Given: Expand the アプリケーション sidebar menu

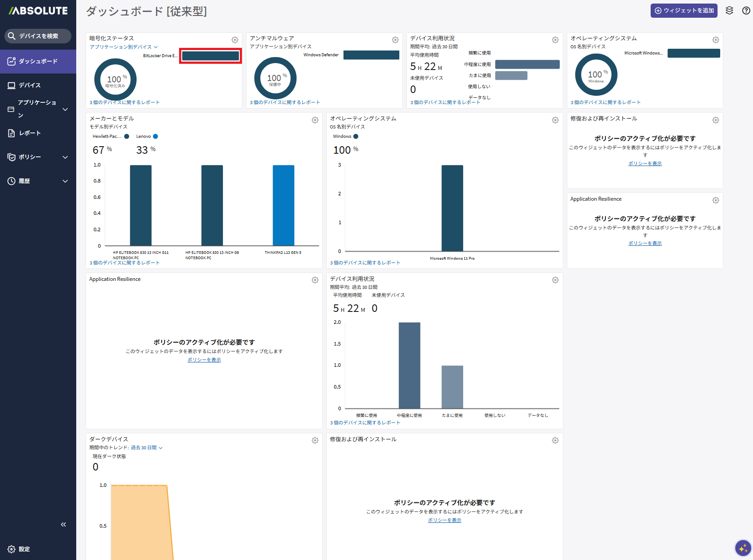Looking at the screenshot, I should tap(65, 109).
